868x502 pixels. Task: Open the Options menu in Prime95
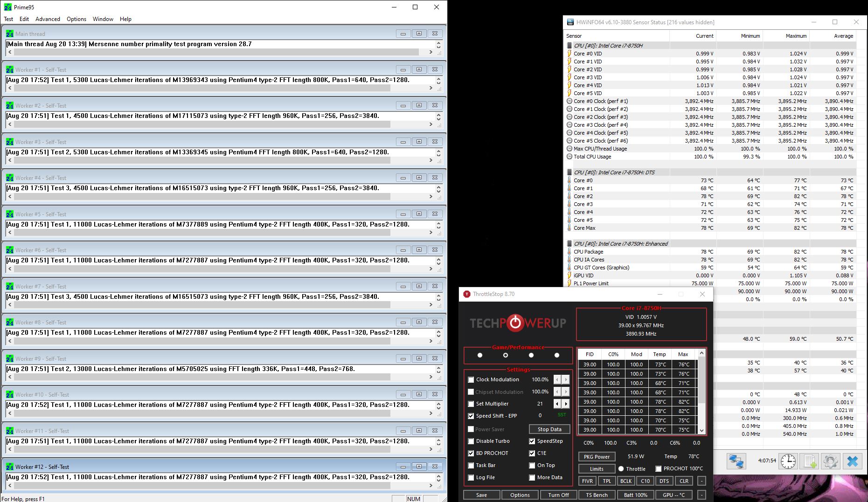pos(76,19)
